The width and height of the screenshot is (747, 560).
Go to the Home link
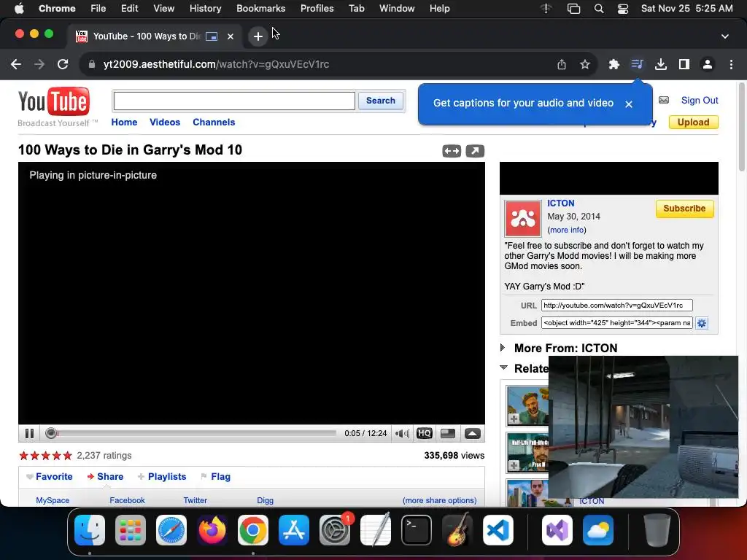(124, 122)
